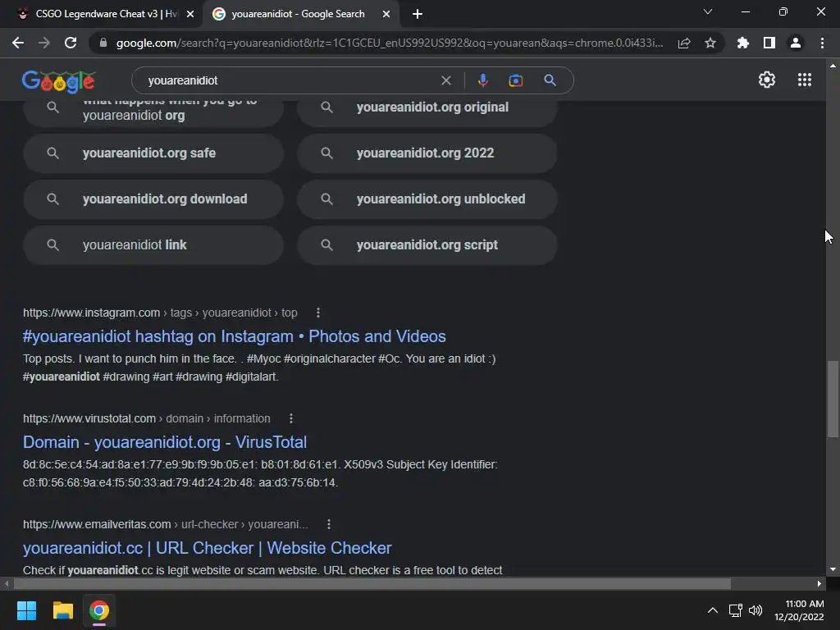Share this page from address bar
The height and width of the screenshot is (630, 840).
click(x=684, y=43)
